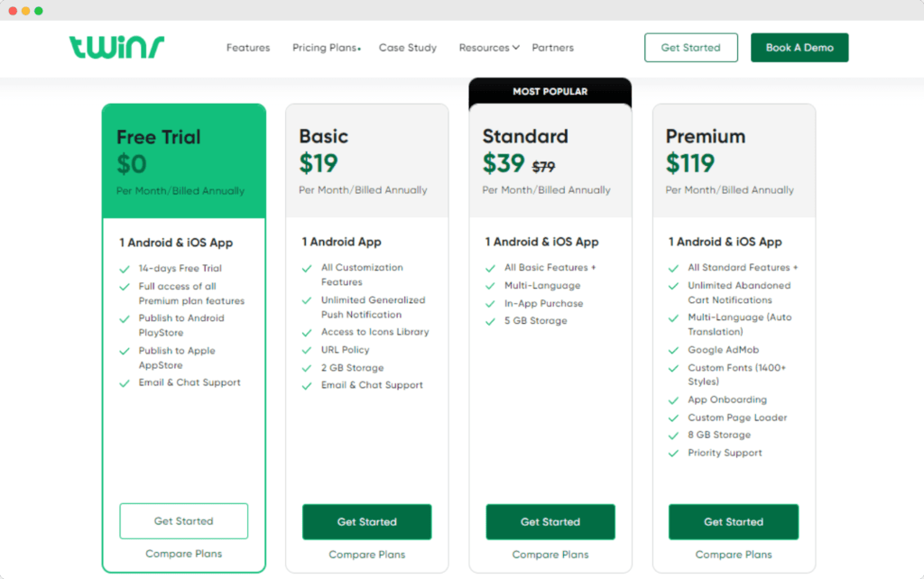Click the checkmark beside URL Policy

(308, 350)
